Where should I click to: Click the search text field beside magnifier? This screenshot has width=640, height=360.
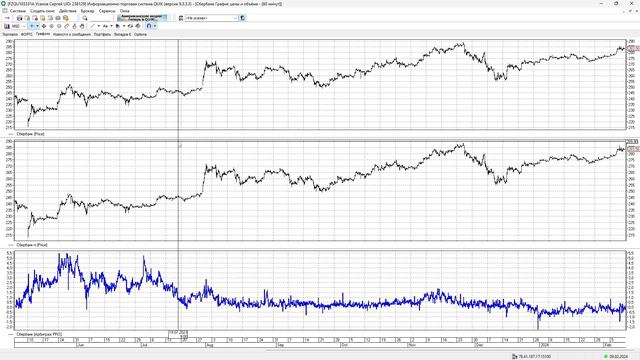pyautogui.click(x=100, y=18)
